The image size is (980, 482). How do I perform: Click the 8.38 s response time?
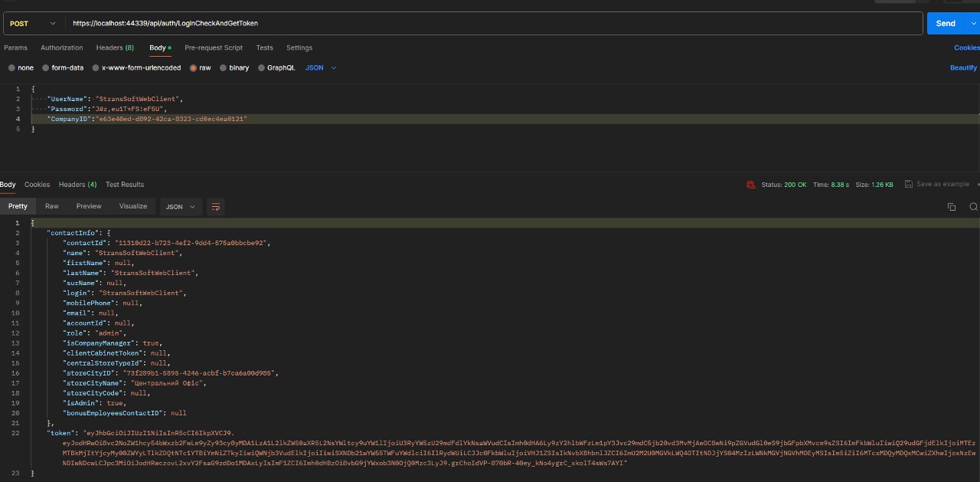pyautogui.click(x=841, y=185)
